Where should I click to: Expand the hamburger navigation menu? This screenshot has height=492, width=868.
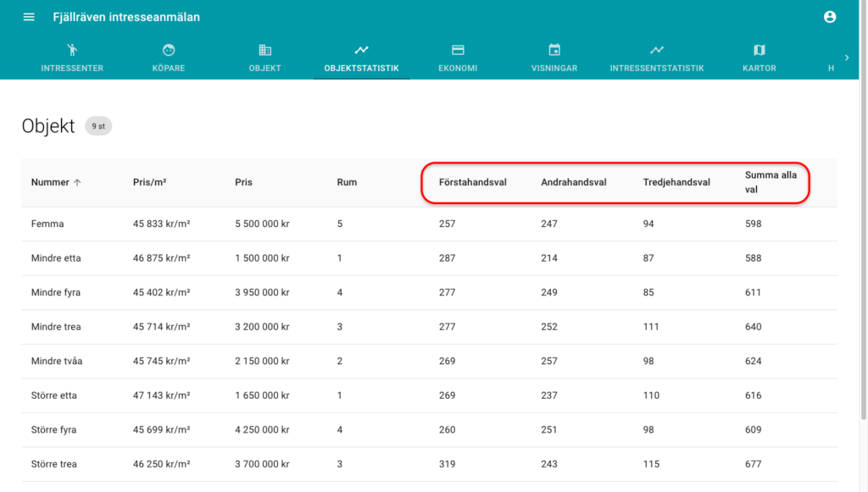[x=28, y=16]
